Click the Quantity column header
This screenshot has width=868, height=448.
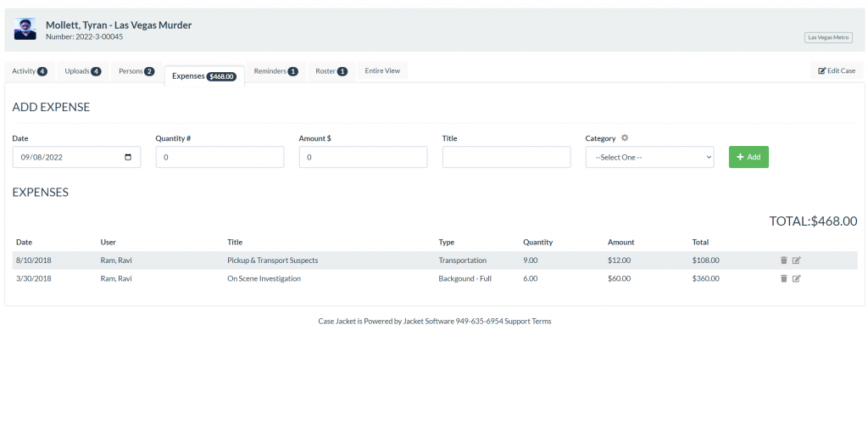[537, 242]
